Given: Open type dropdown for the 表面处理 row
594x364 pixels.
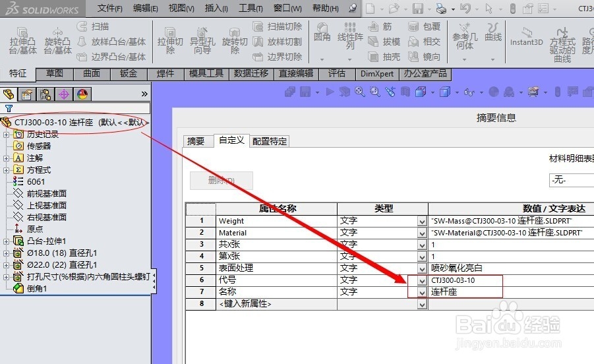Looking at the screenshot, I should 422,268.
